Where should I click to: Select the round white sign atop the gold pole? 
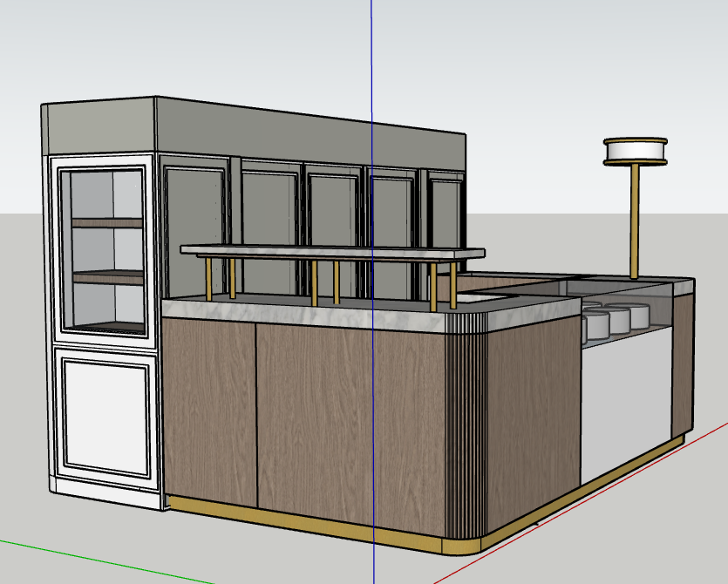(x=635, y=152)
